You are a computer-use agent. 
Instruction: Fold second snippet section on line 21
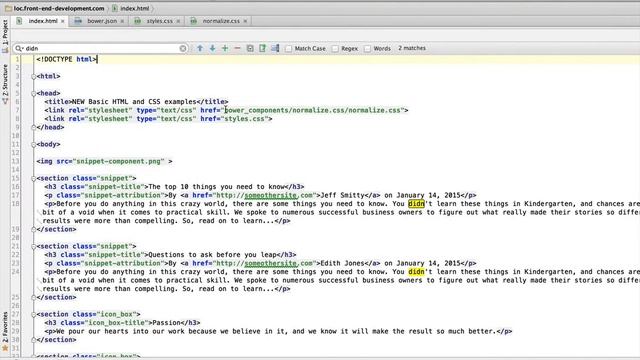tap(33, 247)
